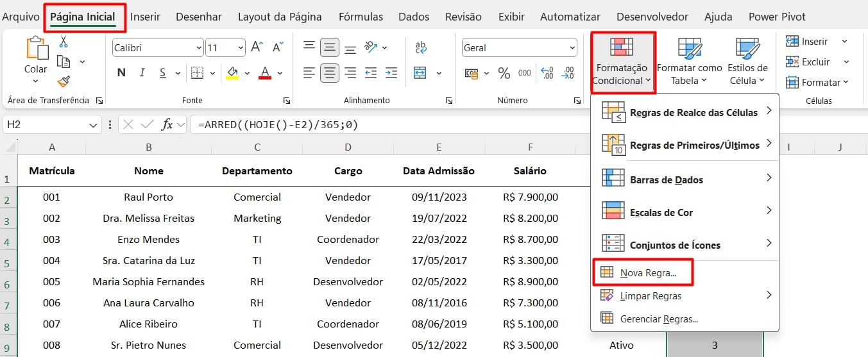
Task: Select the Format Painter brush
Action: pyautogui.click(x=64, y=81)
